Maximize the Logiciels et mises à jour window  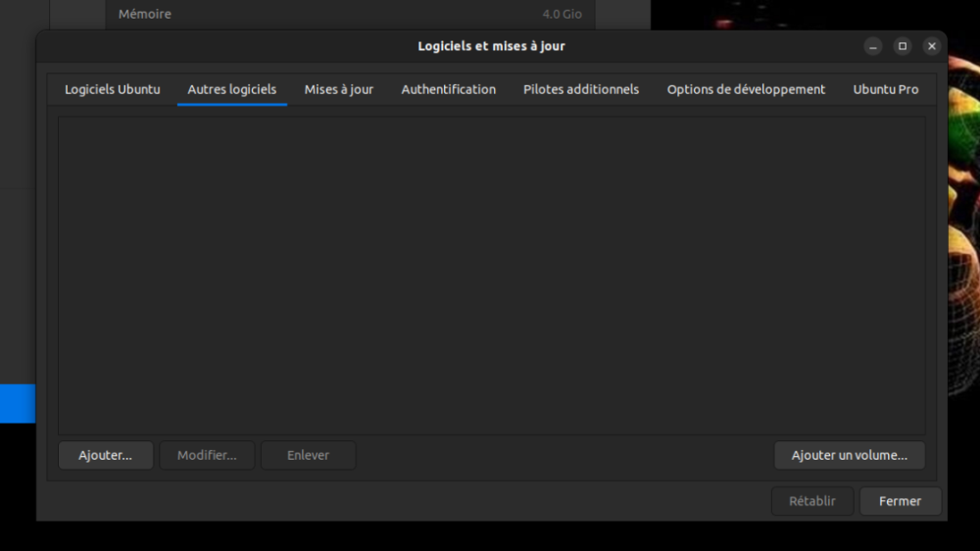point(903,46)
